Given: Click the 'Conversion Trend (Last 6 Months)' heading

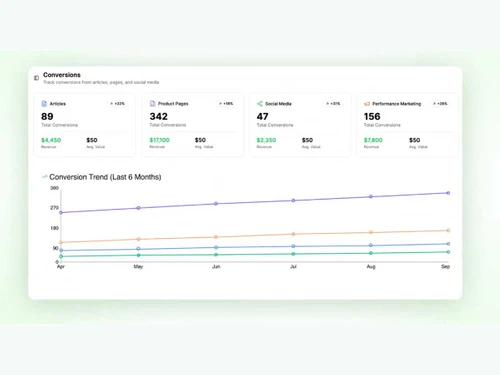Looking at the screenshot, I should tap(105, 177).
